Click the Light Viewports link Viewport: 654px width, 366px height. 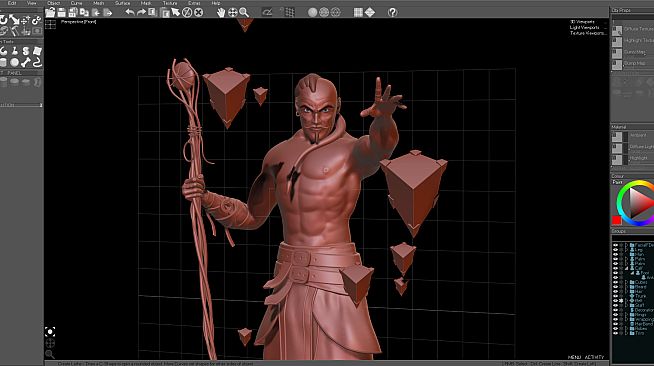click(584, 28)
